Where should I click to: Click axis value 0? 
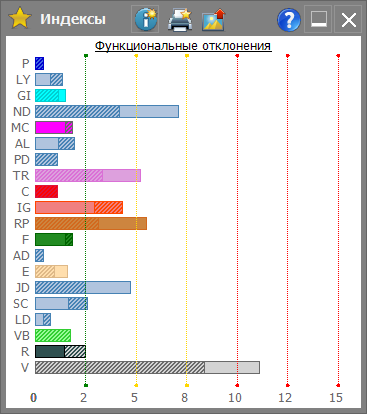click(x=33, y=398)
